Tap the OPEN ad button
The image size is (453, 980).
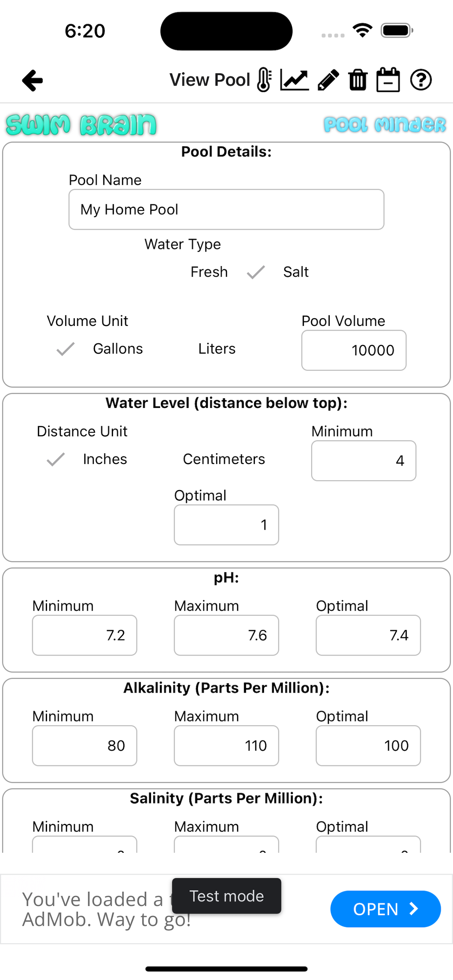[x=385, y=909]
